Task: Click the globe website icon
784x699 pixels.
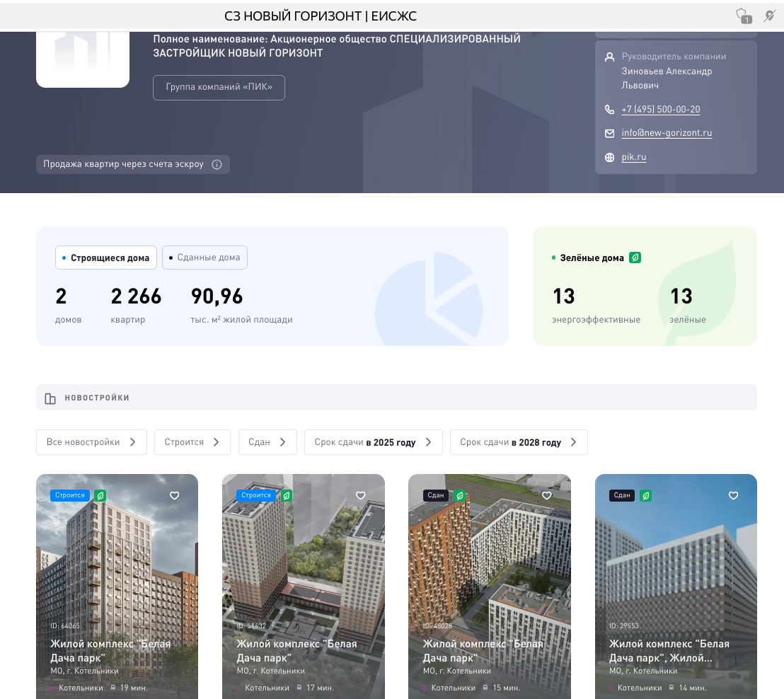Action: pyautogui.click(x=609, y=158)
